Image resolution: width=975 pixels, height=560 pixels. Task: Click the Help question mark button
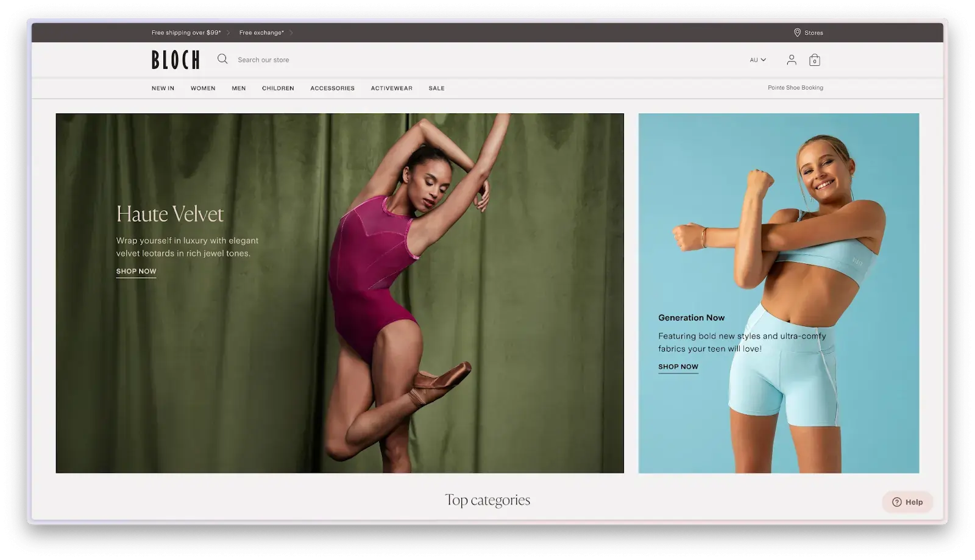click(907, 502)
